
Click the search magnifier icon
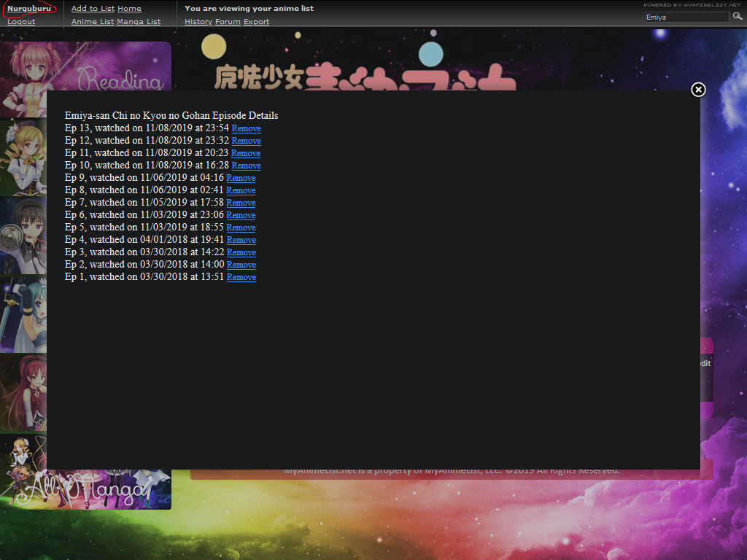(738, 16)
